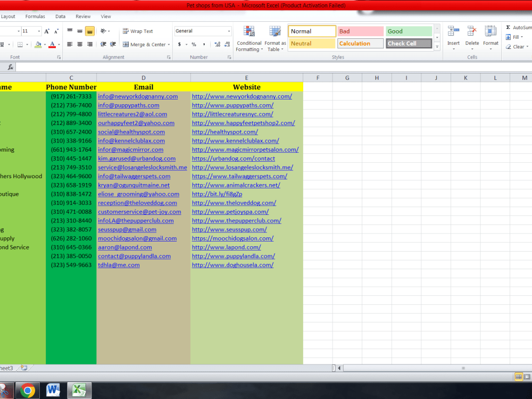Click Merge & Center
The width and height of the screenshot is (532, 399).
click(144, 45)
